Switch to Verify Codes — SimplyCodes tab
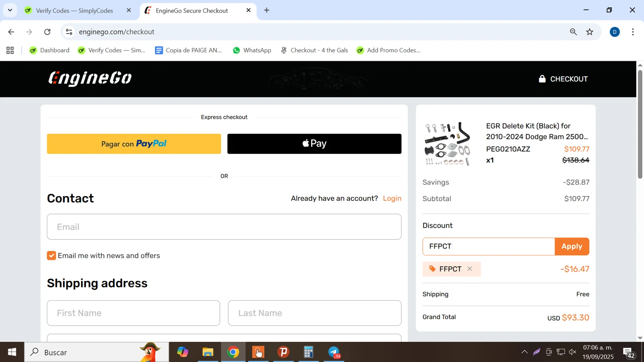The height and width of the screenshot is (362, 644). click(x=75, y=10)
